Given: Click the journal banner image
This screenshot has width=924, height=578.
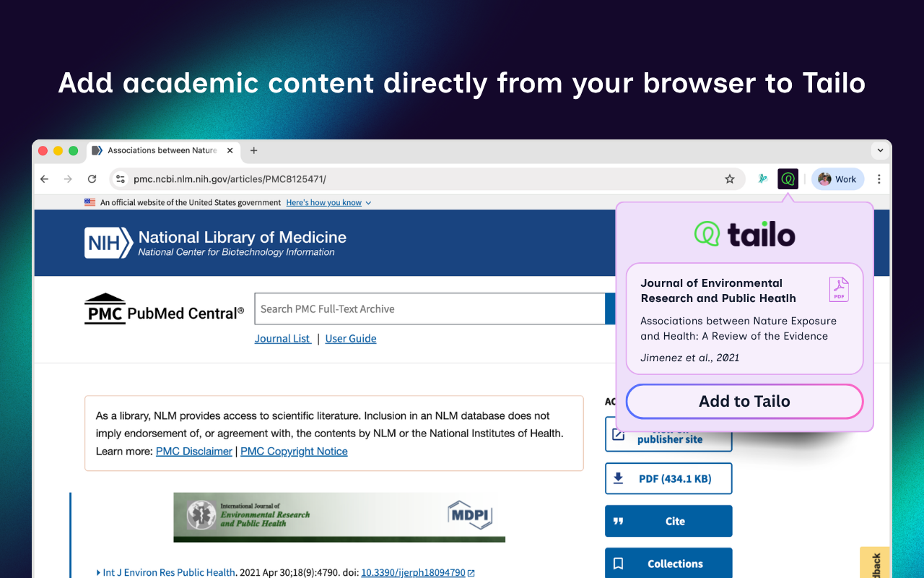Looking at the screenshot, I should 339,517.
